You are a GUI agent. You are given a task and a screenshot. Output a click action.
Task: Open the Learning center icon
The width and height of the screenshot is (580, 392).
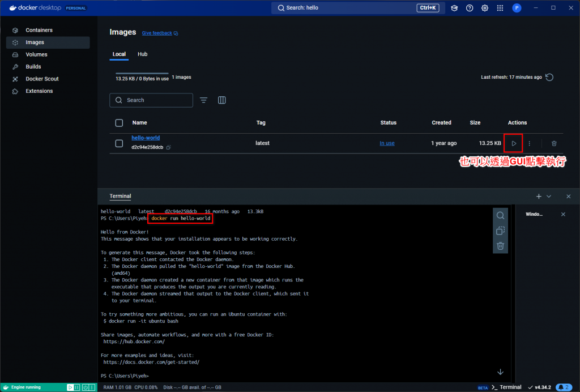[454, 8]
